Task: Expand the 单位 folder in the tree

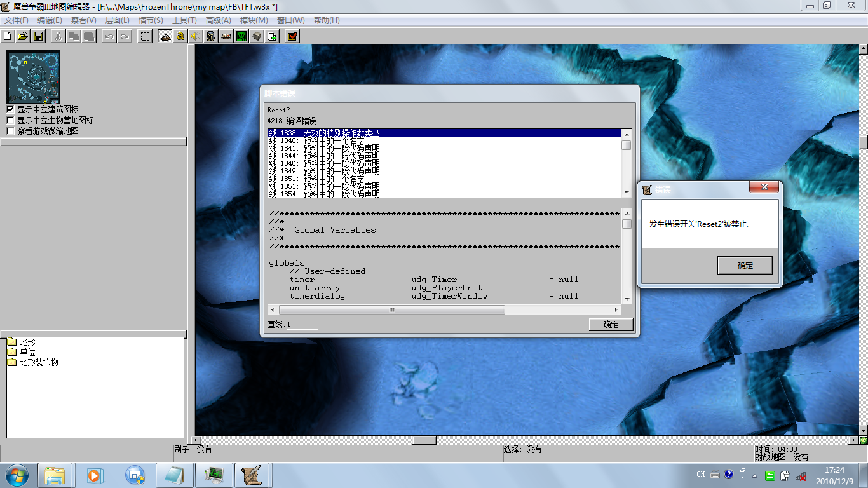Action: point(22,352)
